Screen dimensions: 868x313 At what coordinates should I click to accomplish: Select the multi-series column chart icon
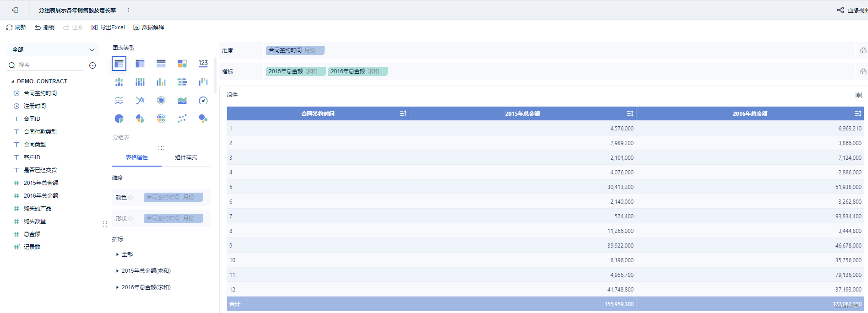(x=161, y=82)
